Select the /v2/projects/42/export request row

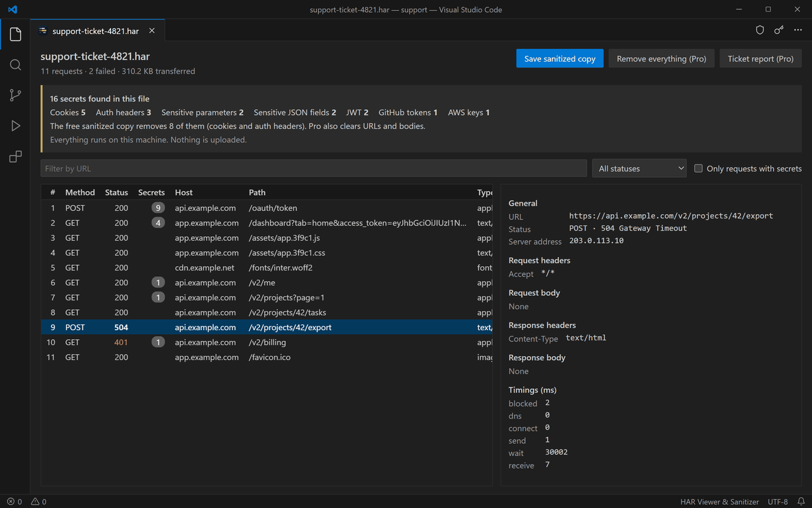point(267,327)
